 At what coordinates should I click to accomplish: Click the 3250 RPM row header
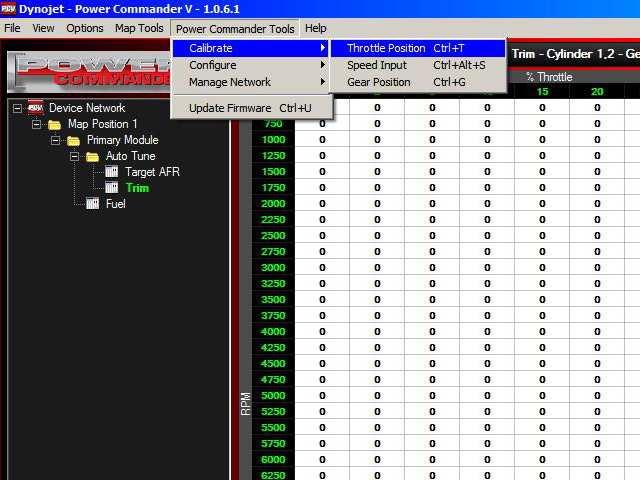[x=273, y=283]
